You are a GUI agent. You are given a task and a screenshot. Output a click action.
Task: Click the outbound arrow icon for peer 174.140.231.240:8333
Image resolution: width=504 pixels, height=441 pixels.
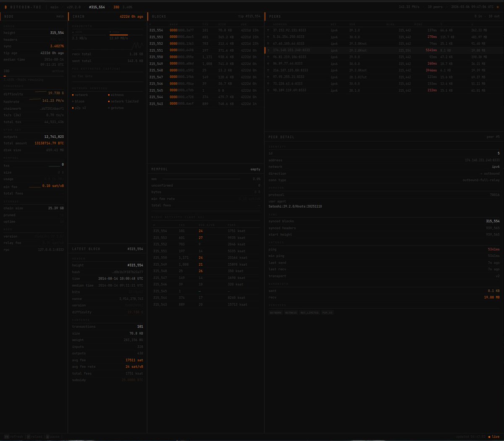tap(268, 50)
